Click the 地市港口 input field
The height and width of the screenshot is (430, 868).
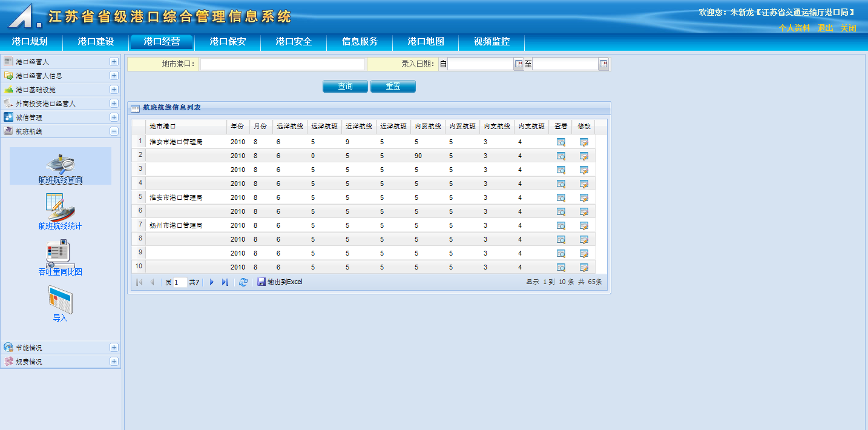(283, 64)
